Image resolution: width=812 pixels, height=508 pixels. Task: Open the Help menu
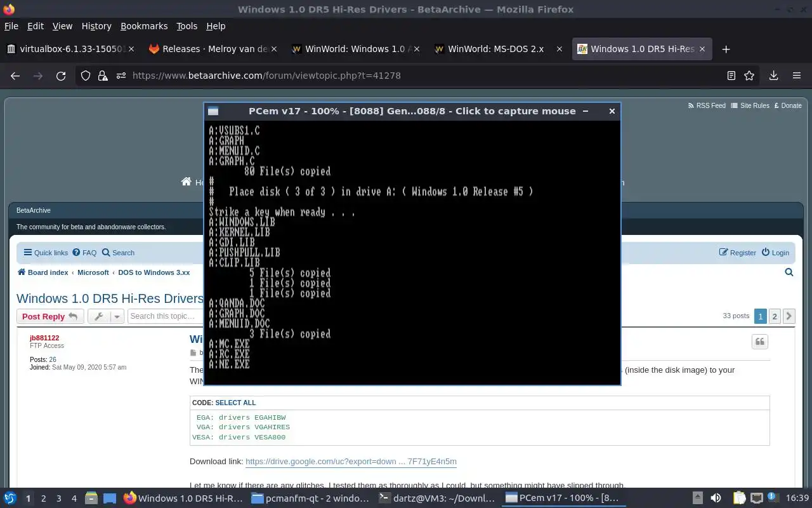point(216,26)
